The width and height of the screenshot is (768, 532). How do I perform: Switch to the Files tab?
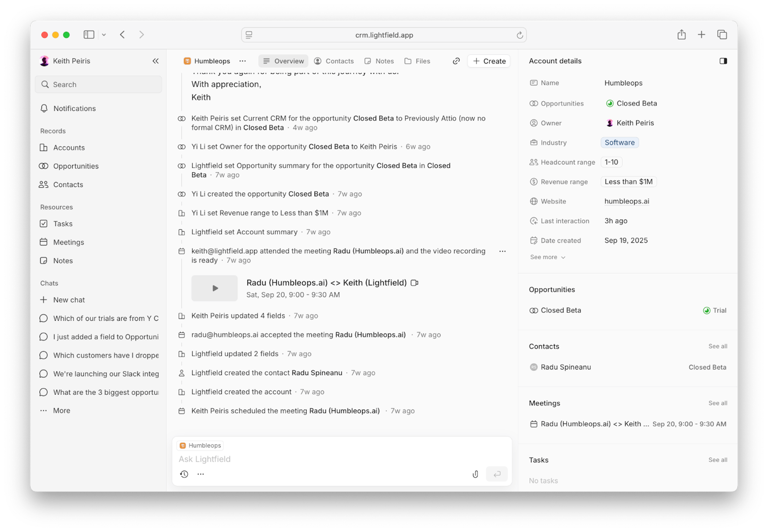tap(417, 61)
